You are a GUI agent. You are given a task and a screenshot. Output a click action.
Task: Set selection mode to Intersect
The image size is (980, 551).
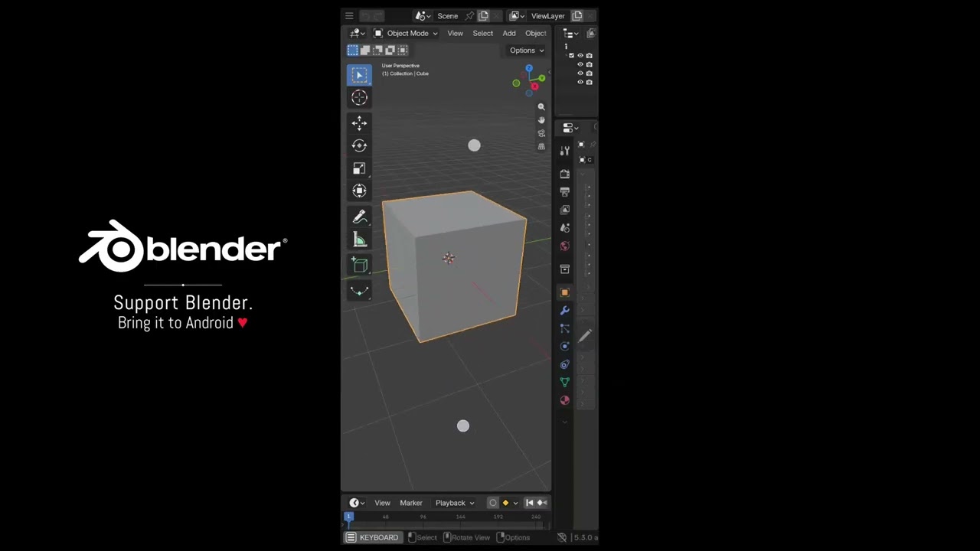point(403,51)
